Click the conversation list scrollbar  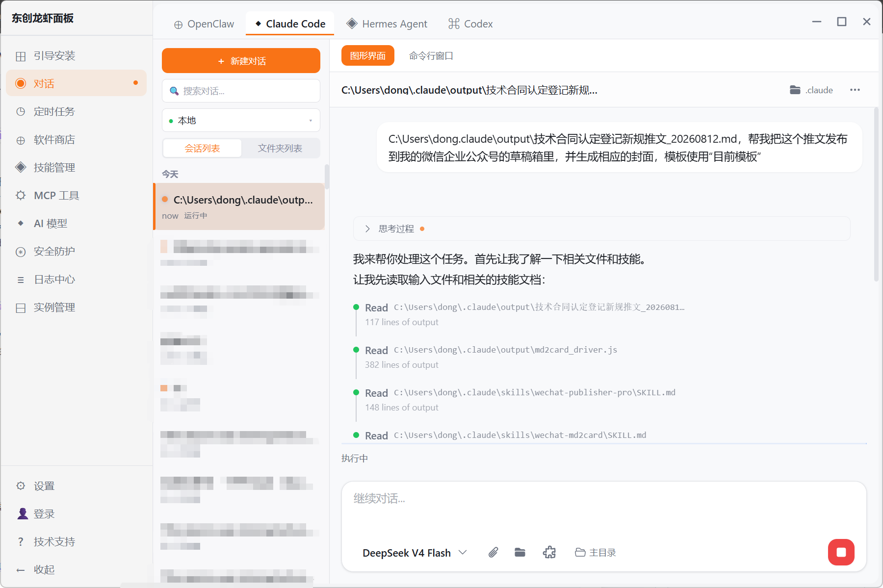tap(327, 177)
